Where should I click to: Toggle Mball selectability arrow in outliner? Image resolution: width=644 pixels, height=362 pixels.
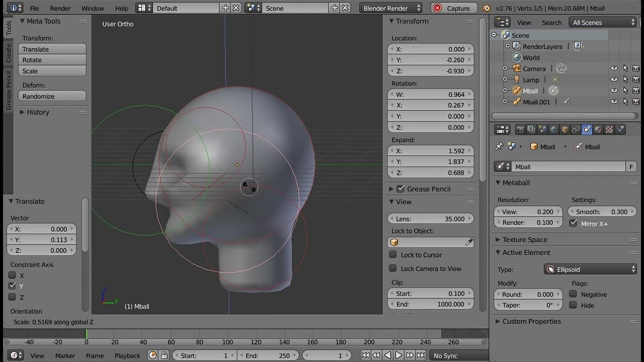(x=625, y=90)
